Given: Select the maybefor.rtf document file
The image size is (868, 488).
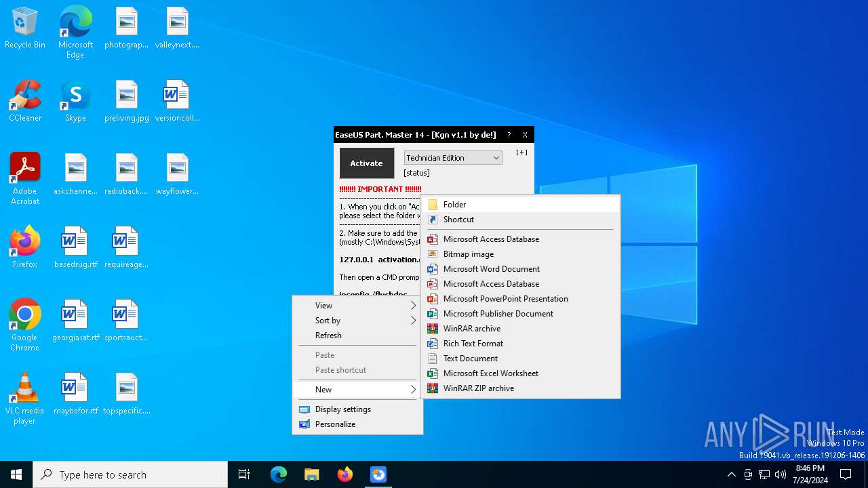Looking at the screenshot, I should coord(75,394).
